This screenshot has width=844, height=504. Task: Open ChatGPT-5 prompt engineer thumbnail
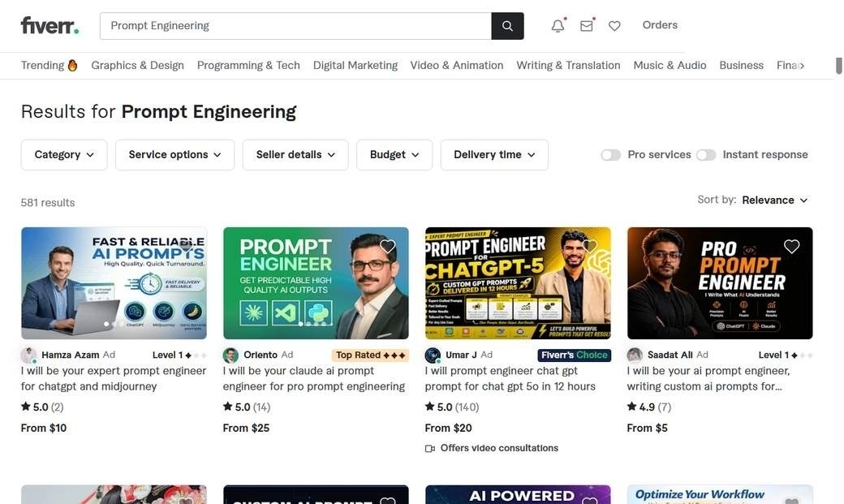click(x=518, y=283)
